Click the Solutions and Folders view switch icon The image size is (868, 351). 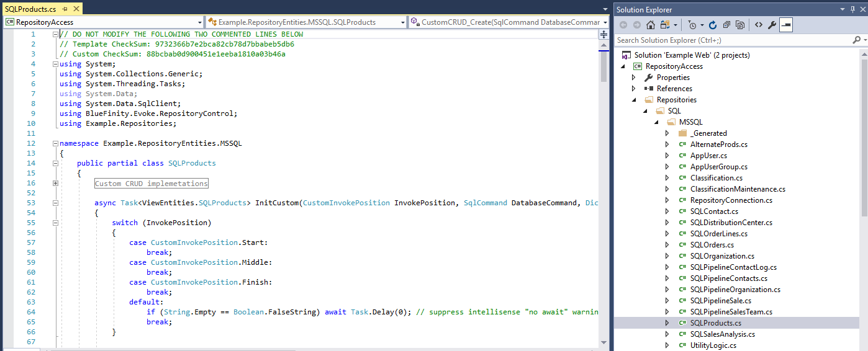click(665, 25)
